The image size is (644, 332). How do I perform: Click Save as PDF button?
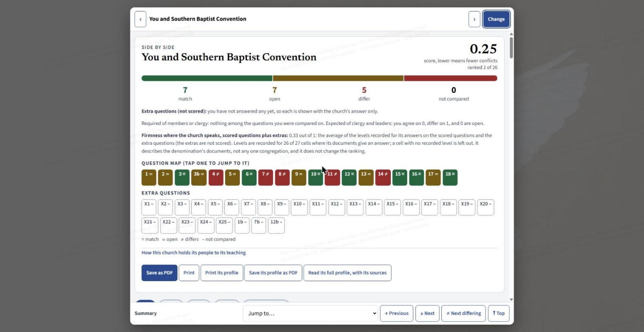click(159, 273)
